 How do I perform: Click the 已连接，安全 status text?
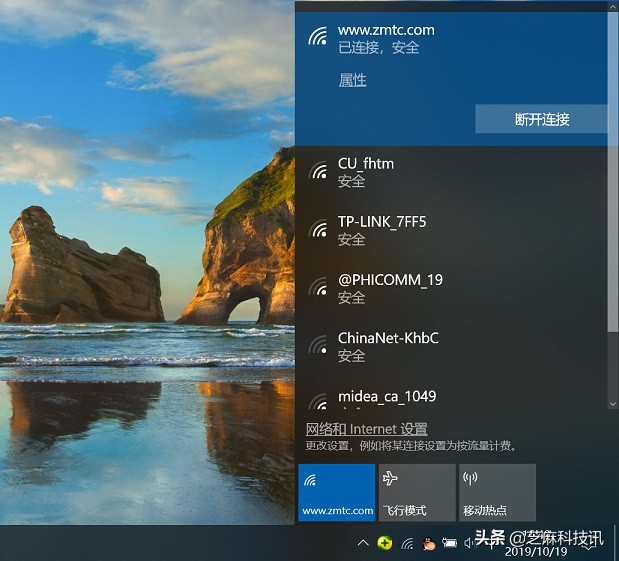(378, 48)
